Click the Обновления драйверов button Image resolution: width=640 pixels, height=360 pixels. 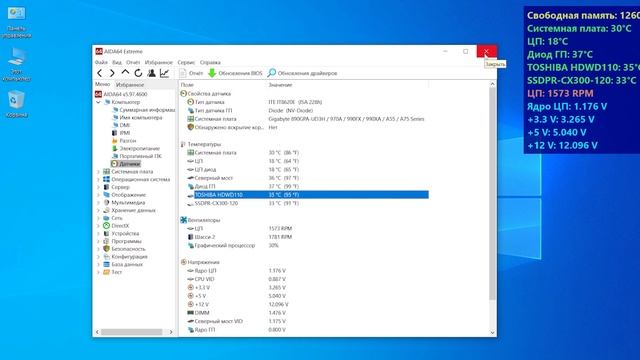(x=302, y=73)
